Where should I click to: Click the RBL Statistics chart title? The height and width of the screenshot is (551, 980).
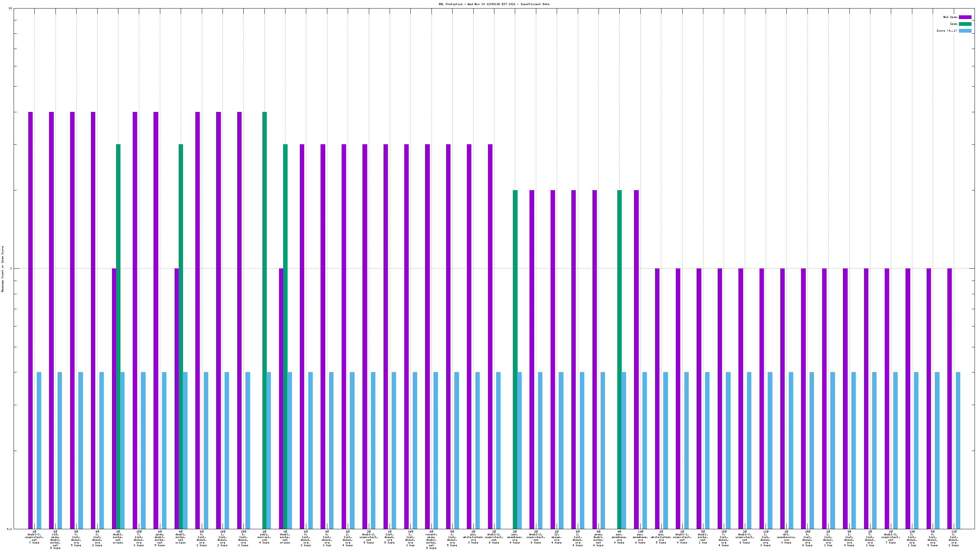494,4
